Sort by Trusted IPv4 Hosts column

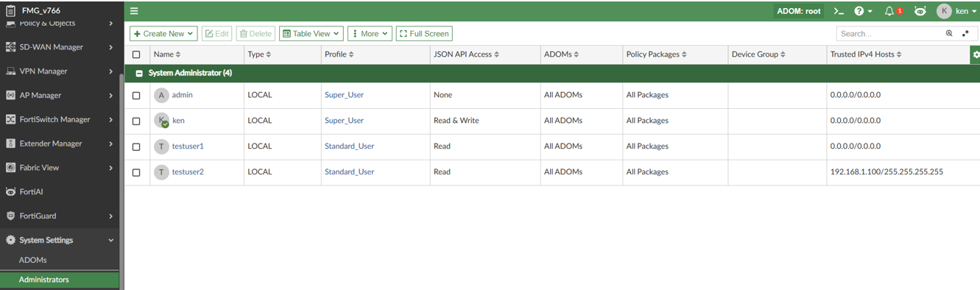pos(866,54)
